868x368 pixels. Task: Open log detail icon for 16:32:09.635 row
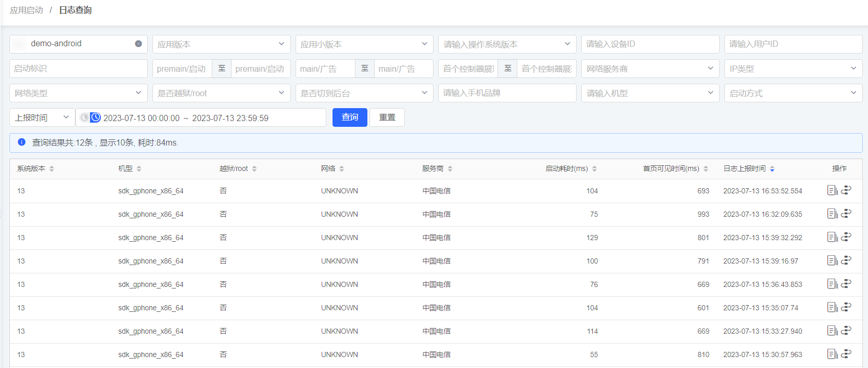point(832,214)
